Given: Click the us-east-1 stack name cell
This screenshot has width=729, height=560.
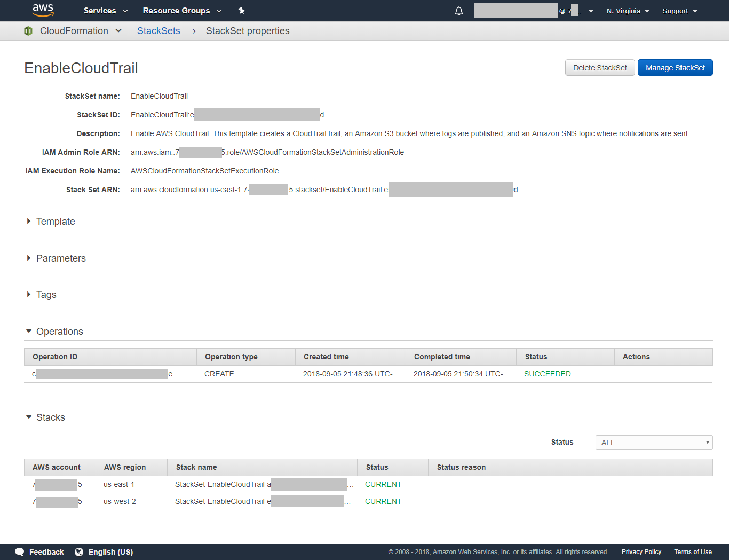Looking at the screenshot, I should tap(264, 484).
